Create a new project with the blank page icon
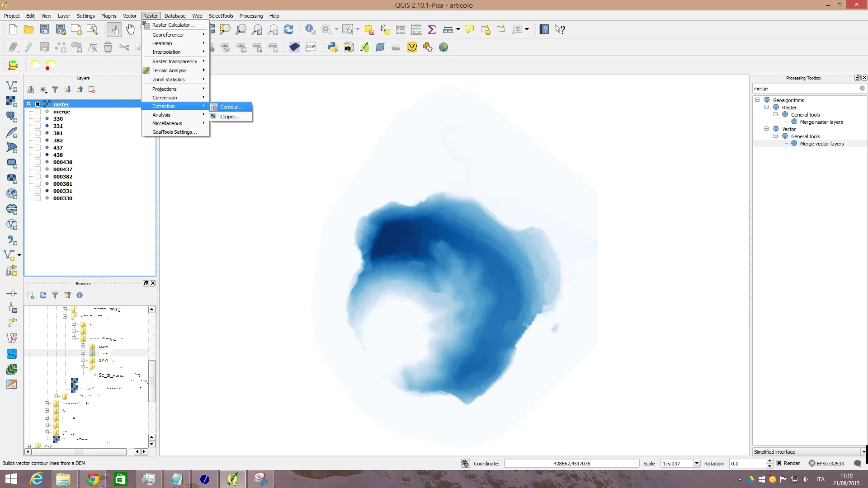868x488 pixels. pyautogui.click(x=13, y=29)
